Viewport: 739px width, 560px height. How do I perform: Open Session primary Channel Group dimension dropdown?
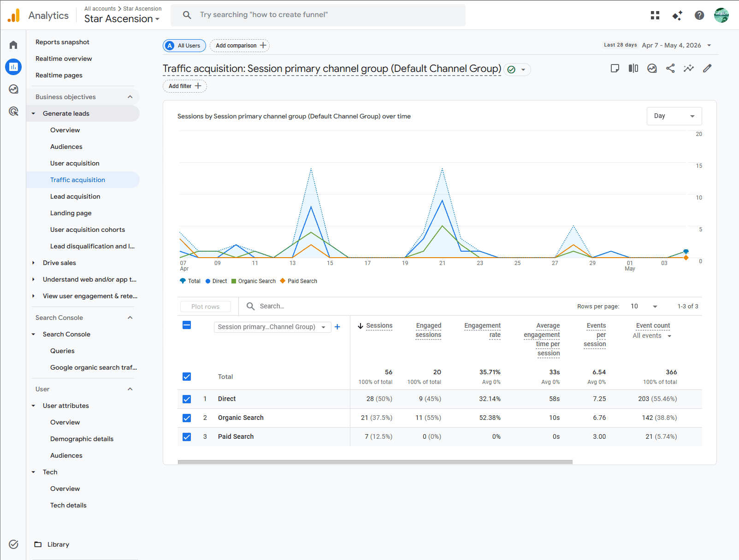coord(272,327)
